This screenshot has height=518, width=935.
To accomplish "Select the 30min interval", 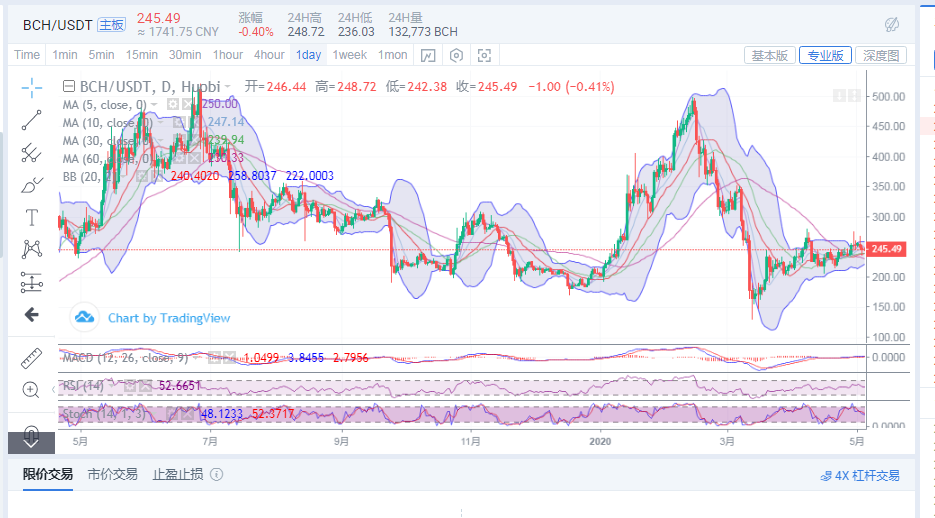I will [185, 55].
